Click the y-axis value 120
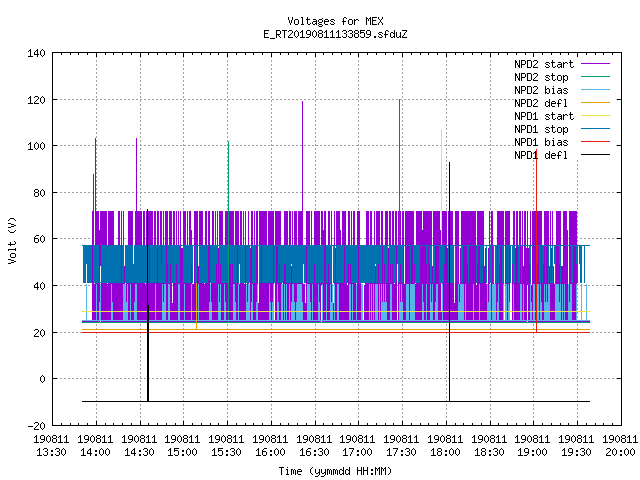This screenshot has width=640, height=480. pos(36,100)
